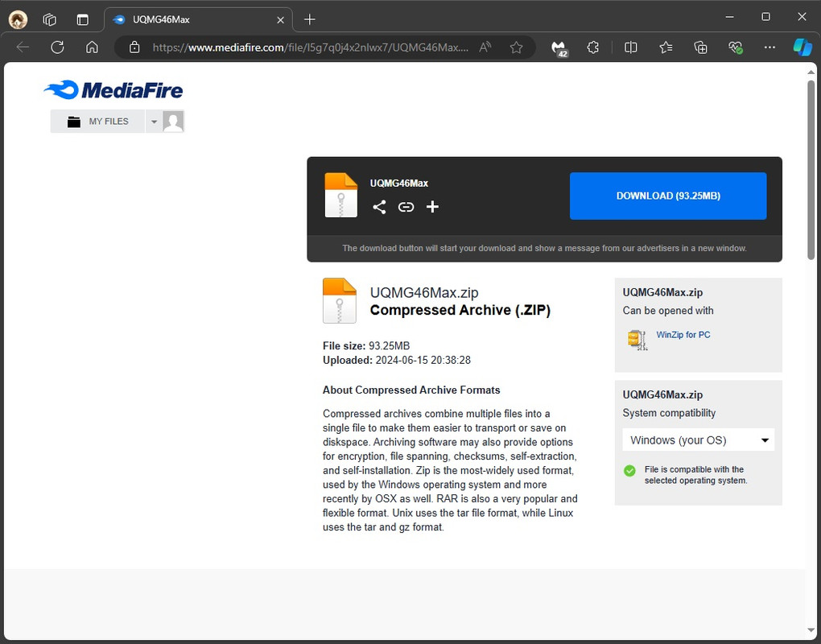
Task: Add this page to favorites star
Action: [516, 47]
